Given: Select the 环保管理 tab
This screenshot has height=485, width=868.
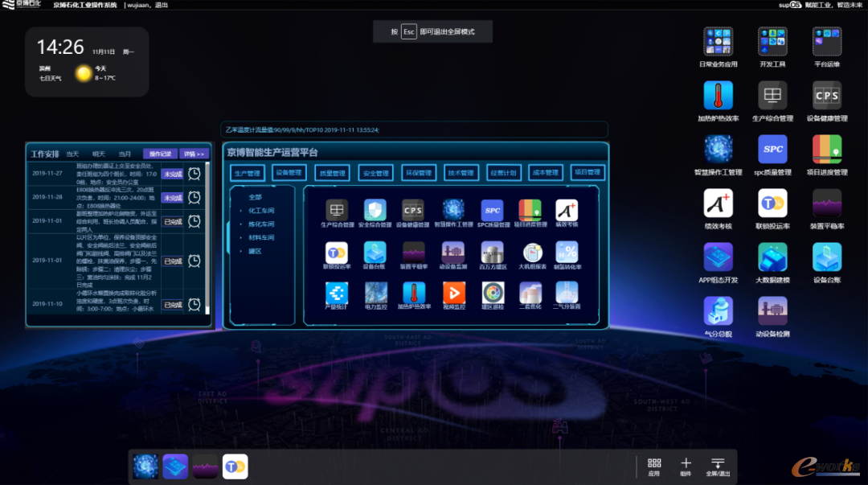Looking at the screenshot, I should point(419,172).
